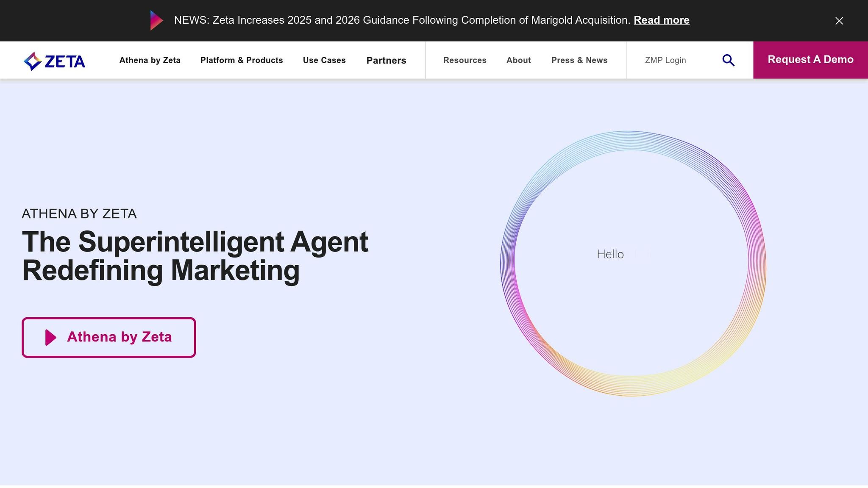The image size is (868, 488).
Task: Click the Hello text inside the circle
Action: pos(610,254)
